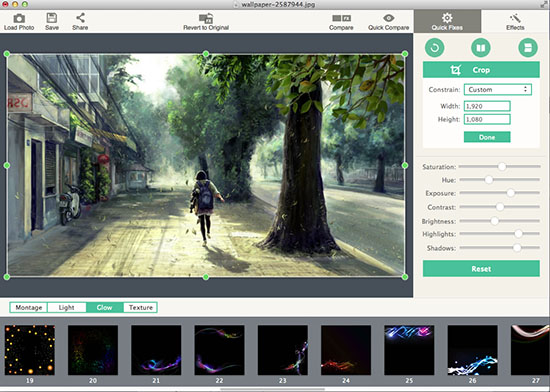550x392 pixels.
Task: Apply glow effect thumbnail 19
Action: (x=30, y=350)
